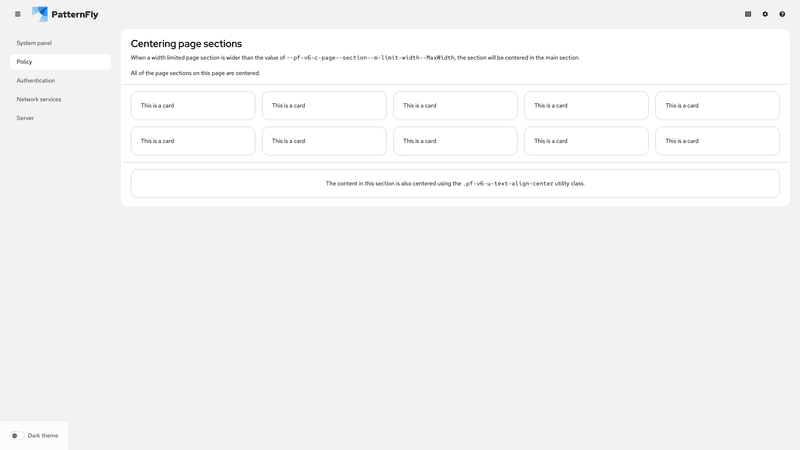Click the help question mark icon
The height and width of the screenshot is (450, 800).
coord(782,14)
